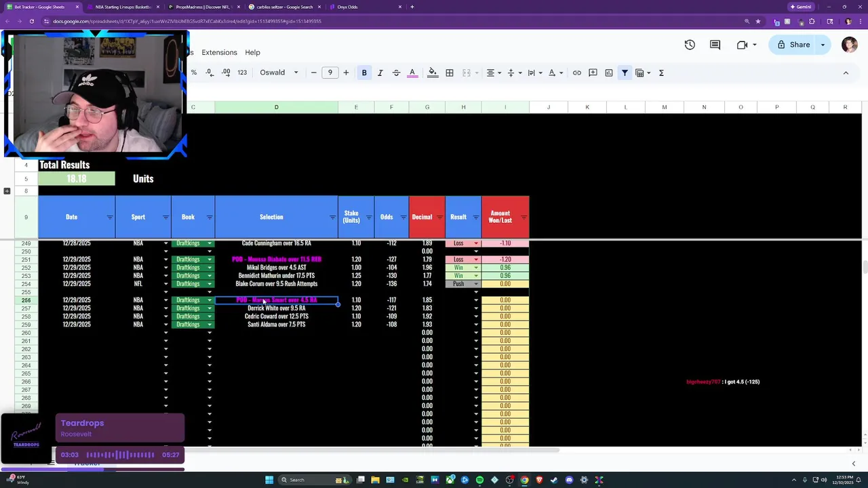This screenshot has width=868, height=488.
Task: Increase font size with plus button
Action: [346, 73]
